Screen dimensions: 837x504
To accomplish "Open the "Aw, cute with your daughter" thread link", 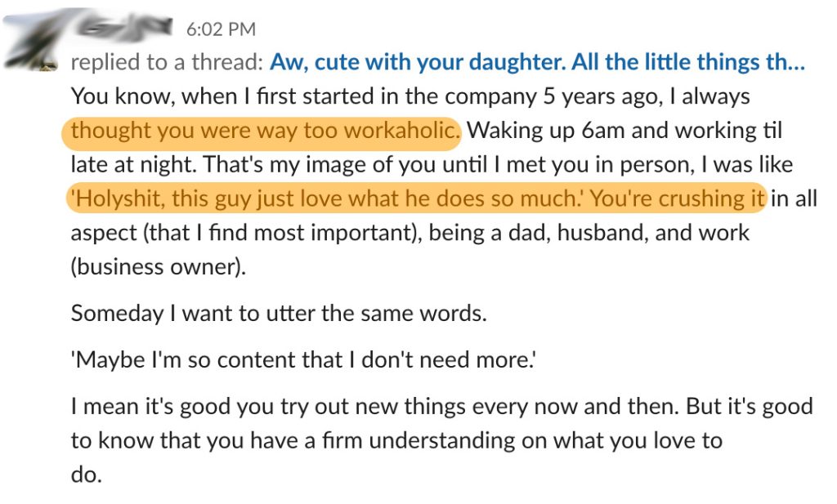I will point(537,62).
